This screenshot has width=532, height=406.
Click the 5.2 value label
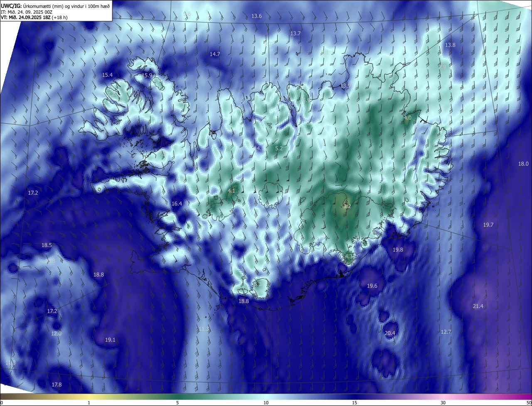click(x=279, y=148)
